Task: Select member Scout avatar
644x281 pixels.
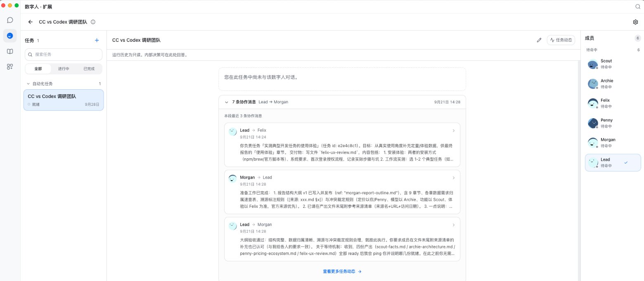Action: [593, 64]
